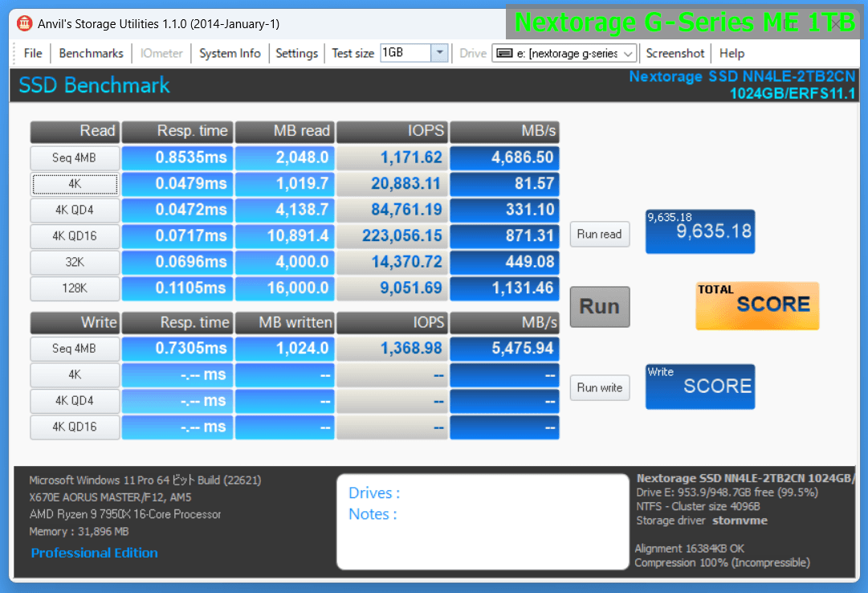
Task: Open the Settings menu
Action: pyautogui.click(x=296, y=53)
